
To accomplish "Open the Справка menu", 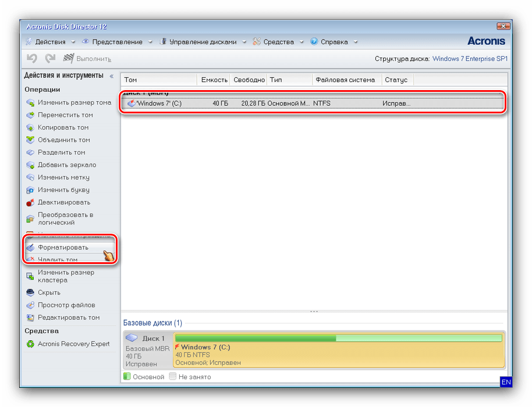I will (x=334, y=42).
